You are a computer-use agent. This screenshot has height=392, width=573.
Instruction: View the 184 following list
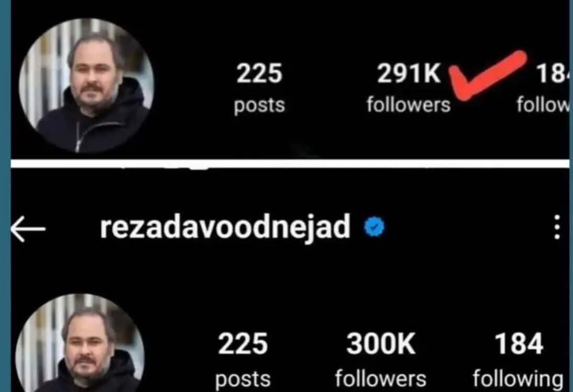[x=518, y=360]
